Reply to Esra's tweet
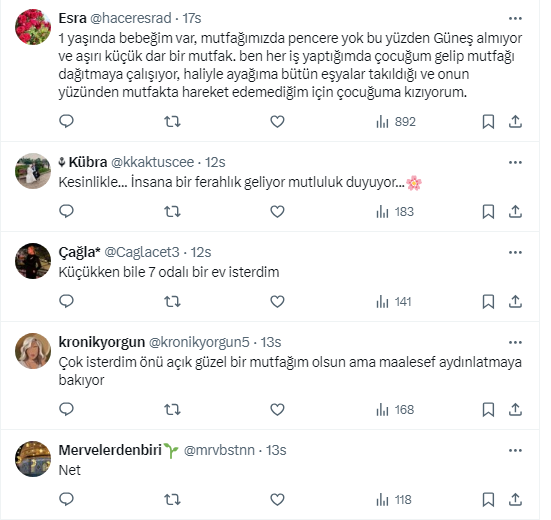This screenshot has height=520, width=551. (x=66, y=122)
